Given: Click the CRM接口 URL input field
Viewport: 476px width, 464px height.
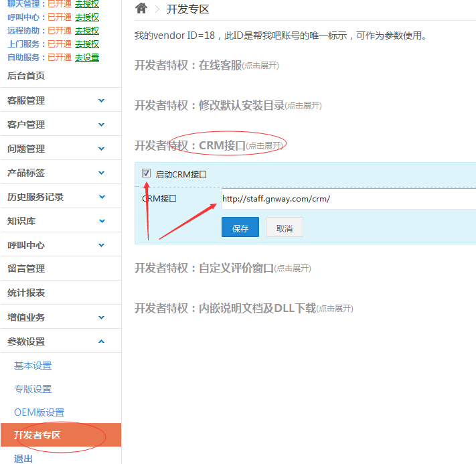Looking at the screenshot, I should (348, 199).
